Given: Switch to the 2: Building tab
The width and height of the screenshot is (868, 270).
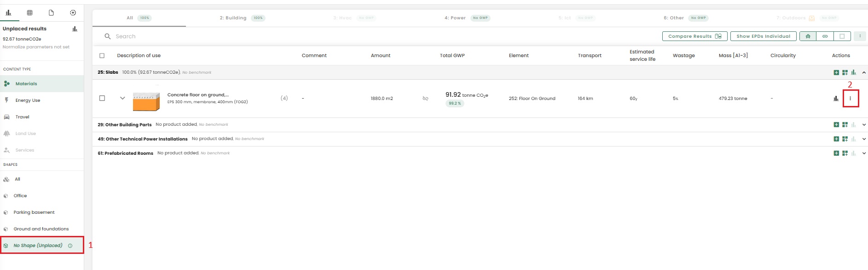Looking at the screenshot, I should click(233, 18).
